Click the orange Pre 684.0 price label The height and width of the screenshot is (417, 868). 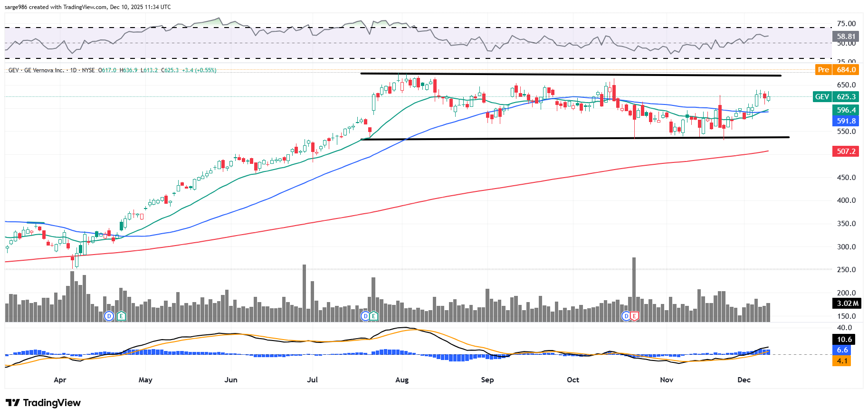point(837,70)
